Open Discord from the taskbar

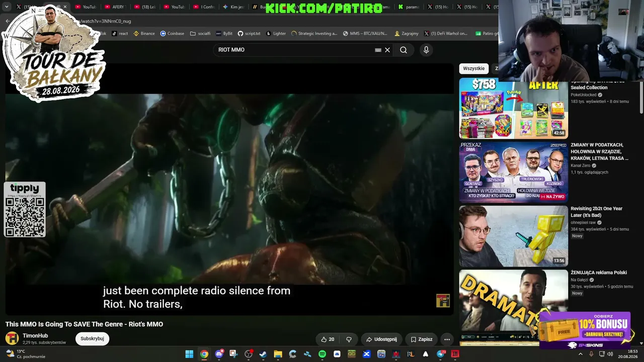click(x=219, y=354)
